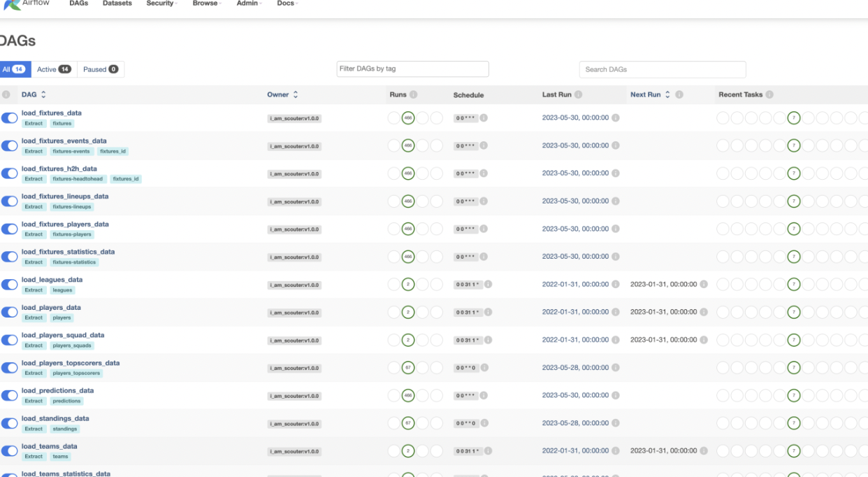Image resolution: width=868 pixels, height=477 pixels.
Task: Click the info icon left of the DAG header
Action: pyautogui.click(x=6, y=94)
